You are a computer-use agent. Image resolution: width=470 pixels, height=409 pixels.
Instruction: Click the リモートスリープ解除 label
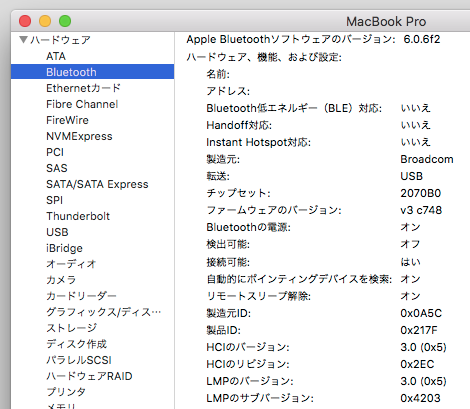tap(258, 296)
